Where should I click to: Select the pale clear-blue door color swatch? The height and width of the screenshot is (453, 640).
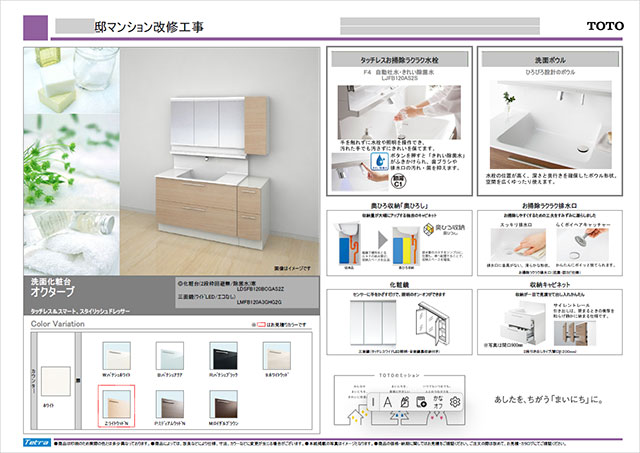point(170,356)
